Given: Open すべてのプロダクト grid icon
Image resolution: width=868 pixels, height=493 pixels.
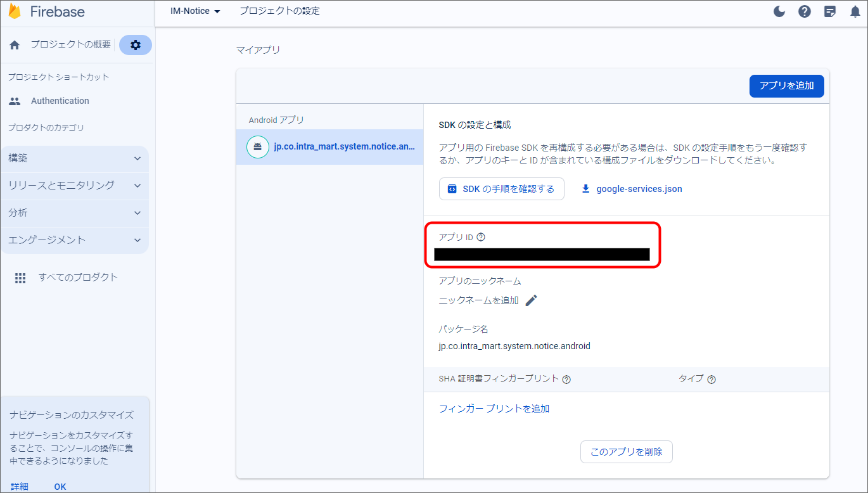Looking at the screenshot, I should click(20, 278).
